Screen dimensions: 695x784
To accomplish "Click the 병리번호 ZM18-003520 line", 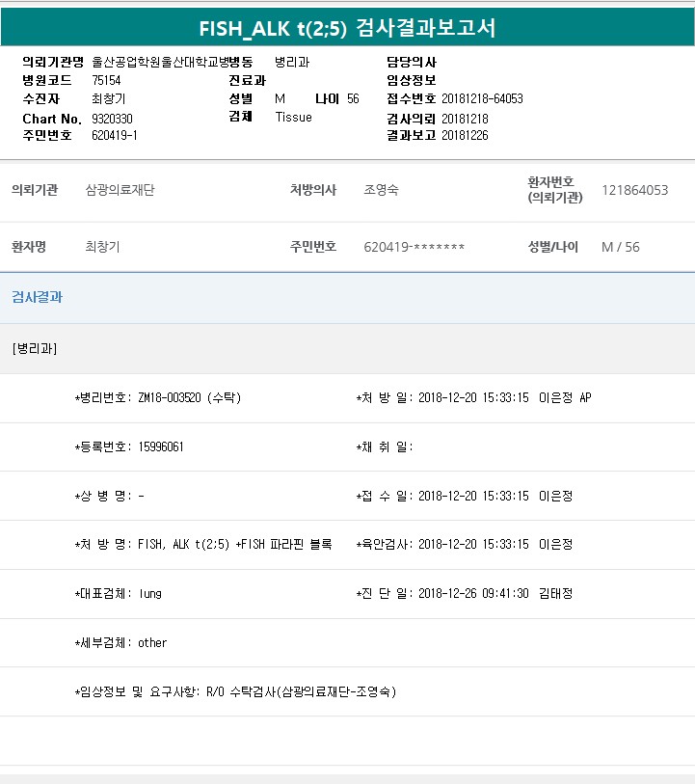I will click(x=158, y=398).
